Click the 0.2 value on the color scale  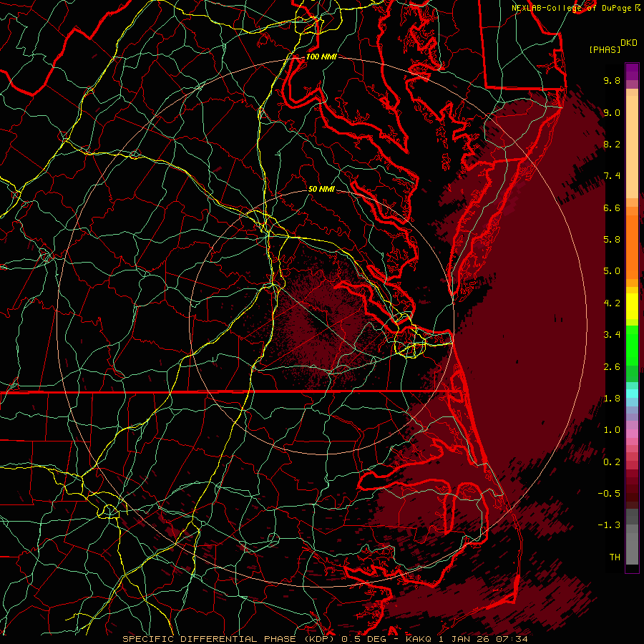[612, 462]
